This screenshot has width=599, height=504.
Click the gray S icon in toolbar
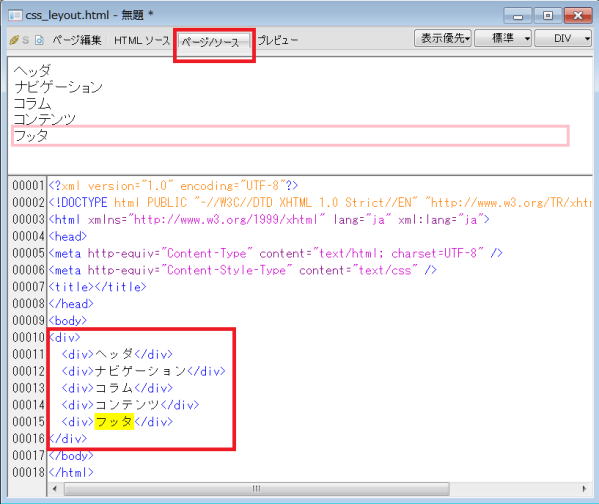[x=26, y=40]
